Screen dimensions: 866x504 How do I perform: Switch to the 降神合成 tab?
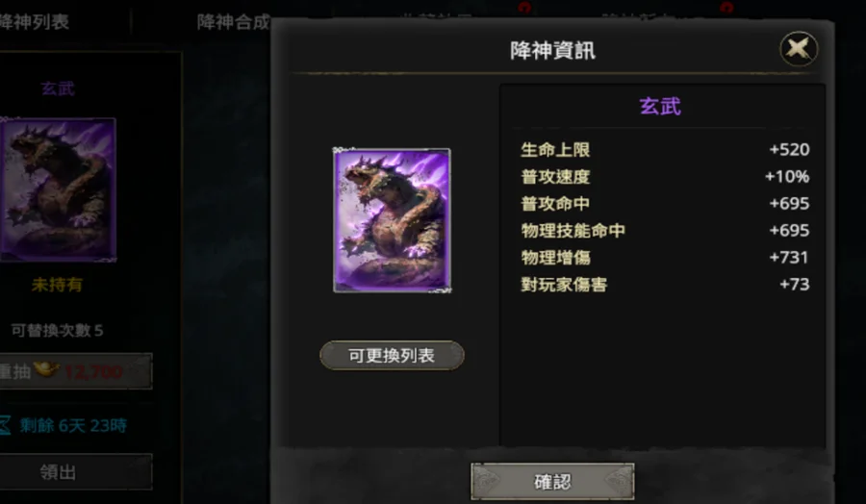233,22
